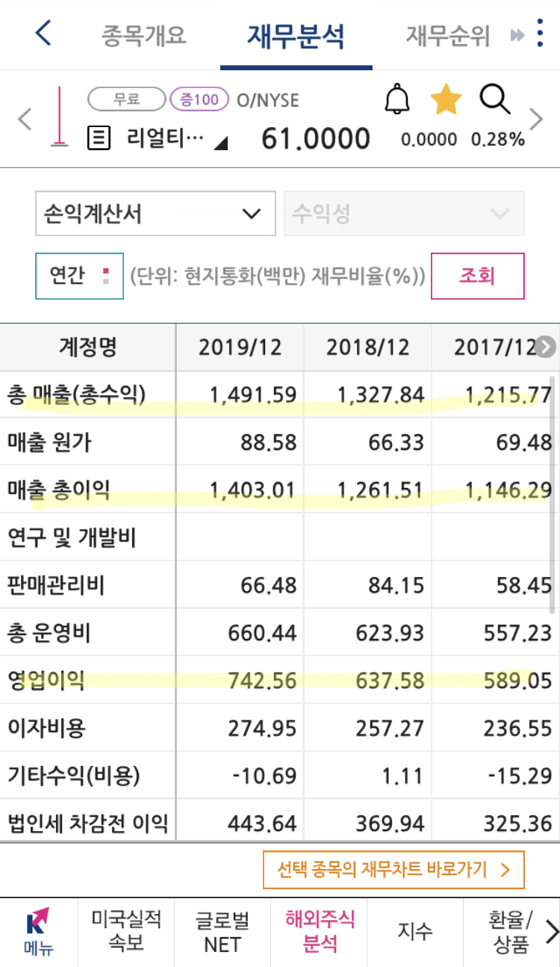Viewport: 560px width, 967px height.
Task: Open the K 메뉴 menu icon
Action: coord(38,933)
